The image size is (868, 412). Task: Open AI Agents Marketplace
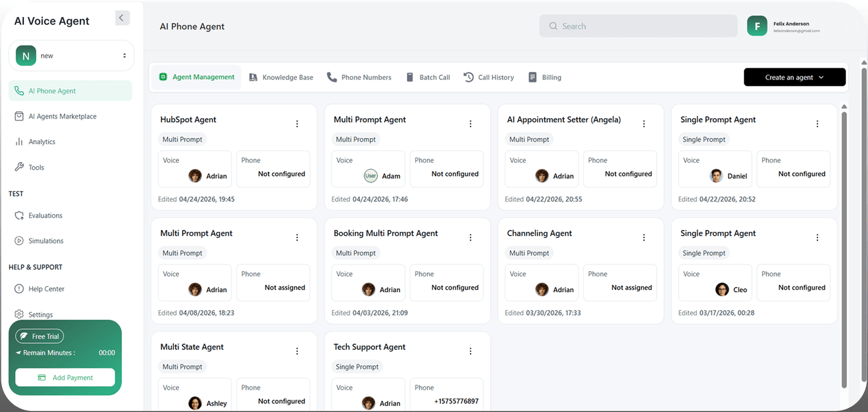click(x=62, y=116)
